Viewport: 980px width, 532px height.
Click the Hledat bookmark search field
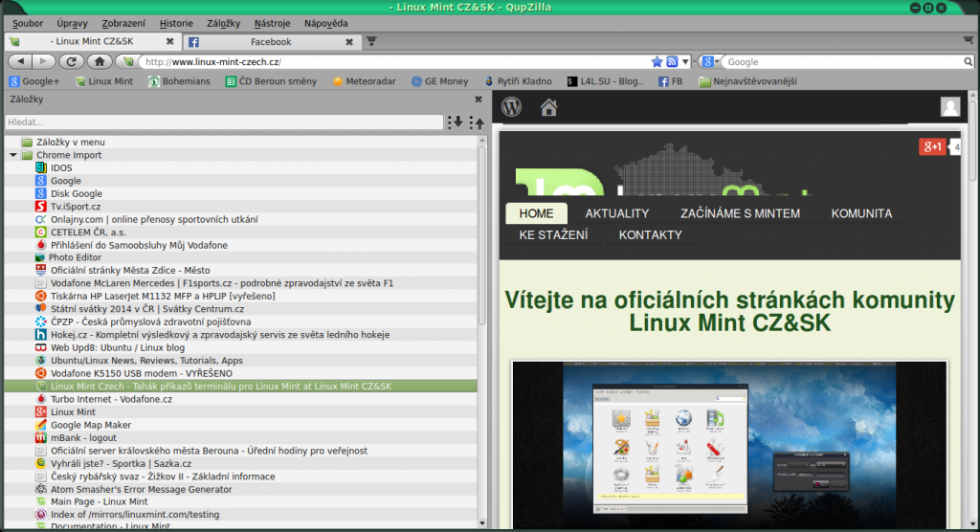tap(224, 122)
